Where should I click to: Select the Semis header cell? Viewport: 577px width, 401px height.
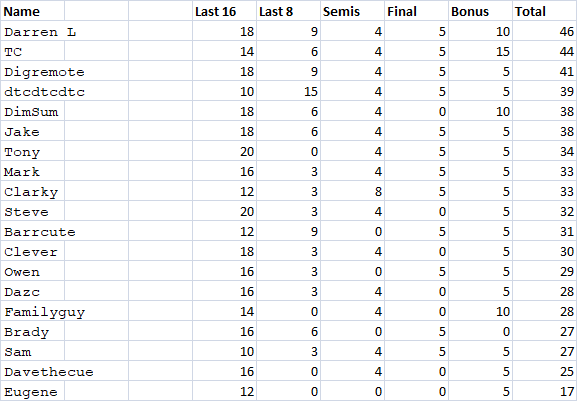click(x=352, y=11)
